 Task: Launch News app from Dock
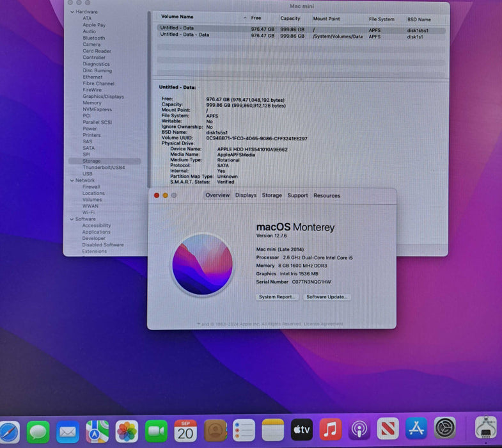[x=388, y=428]
